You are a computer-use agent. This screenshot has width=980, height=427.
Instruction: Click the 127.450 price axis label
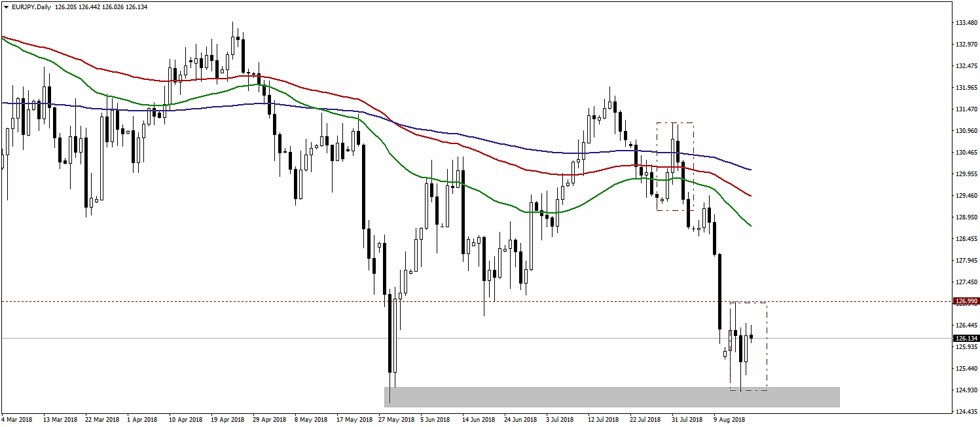pos(966,282)
